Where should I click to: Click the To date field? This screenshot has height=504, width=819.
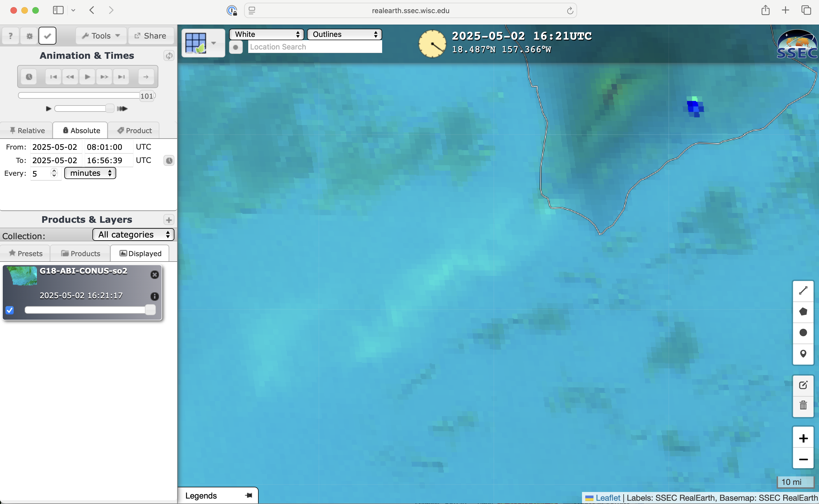(x=56, y=160)
